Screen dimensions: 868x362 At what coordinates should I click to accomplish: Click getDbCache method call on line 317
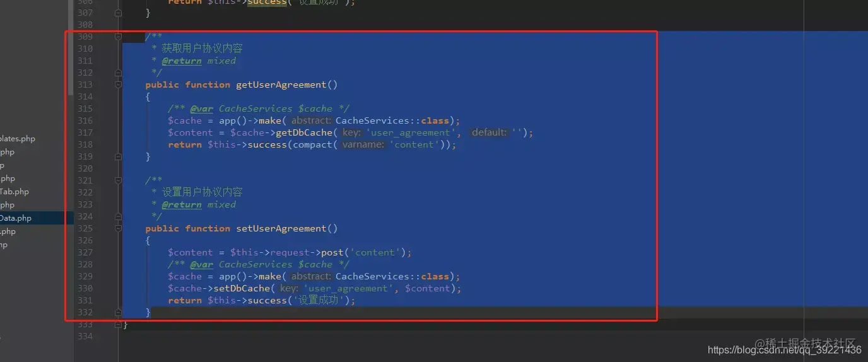point(304,132)
